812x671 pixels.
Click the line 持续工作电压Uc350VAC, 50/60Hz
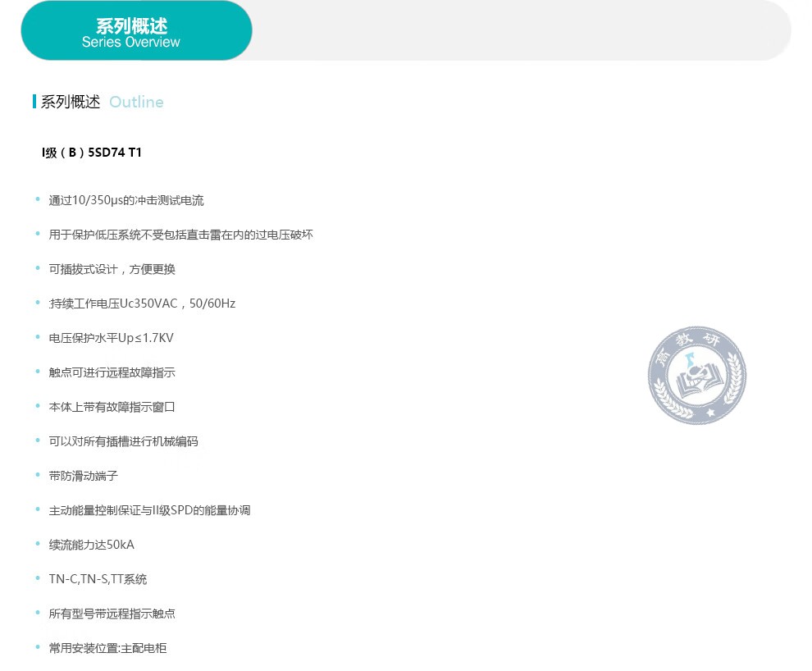click(x=142, y=304)
